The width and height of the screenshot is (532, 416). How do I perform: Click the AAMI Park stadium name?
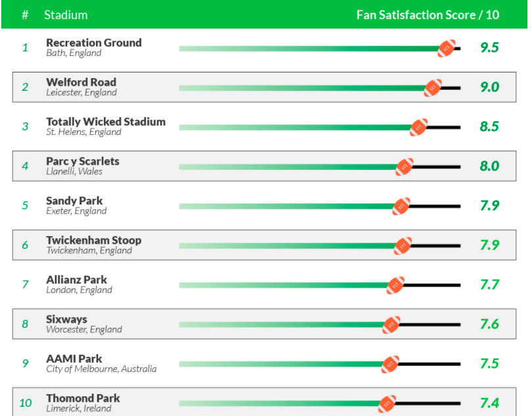tap(74, 359)
